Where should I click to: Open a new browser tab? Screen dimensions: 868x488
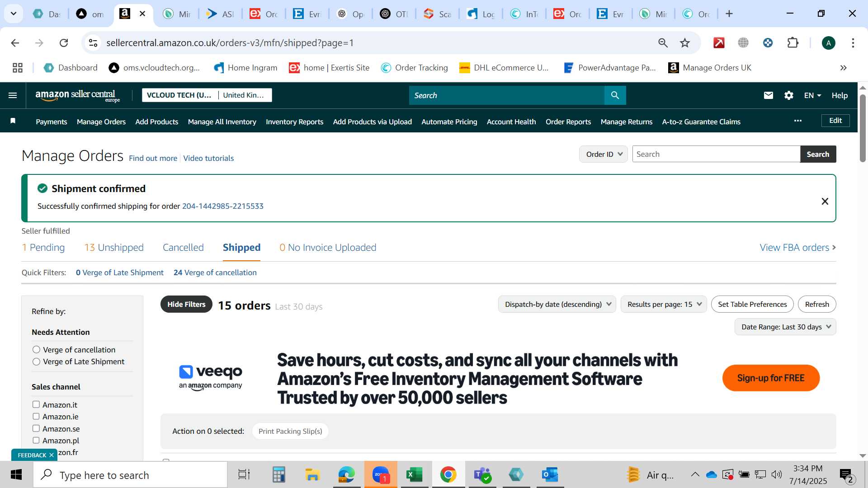pyautogui.click(x=729, y=14)
